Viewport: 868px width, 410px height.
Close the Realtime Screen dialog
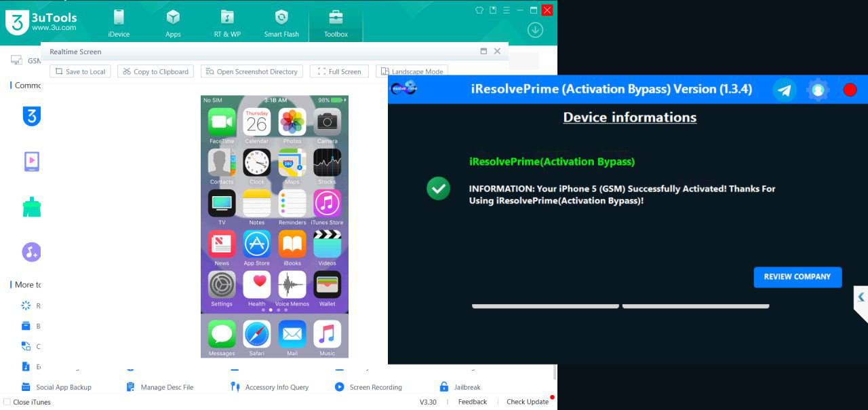(497, 52)
